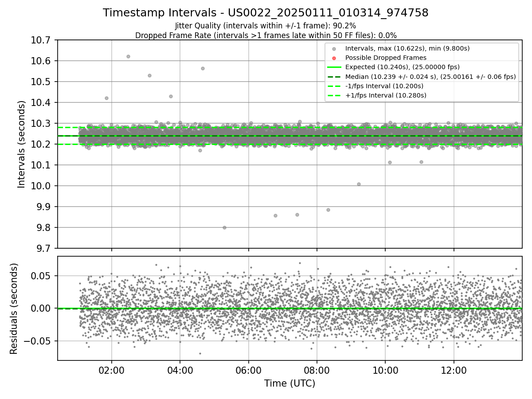This screenshot has height=399, width=532.
Task: Click the red legend marker for Possible Dropped Frames
Action: pyautogui.click(x=334, y=58)
